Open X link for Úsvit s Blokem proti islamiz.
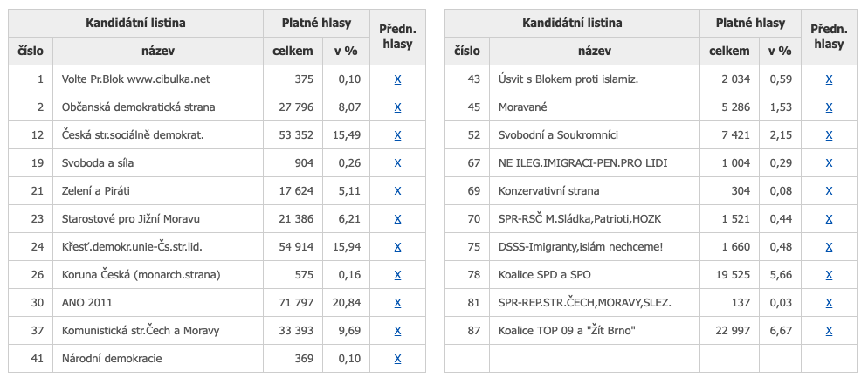Viewport: 868px width, 385px height. [829, 79]
